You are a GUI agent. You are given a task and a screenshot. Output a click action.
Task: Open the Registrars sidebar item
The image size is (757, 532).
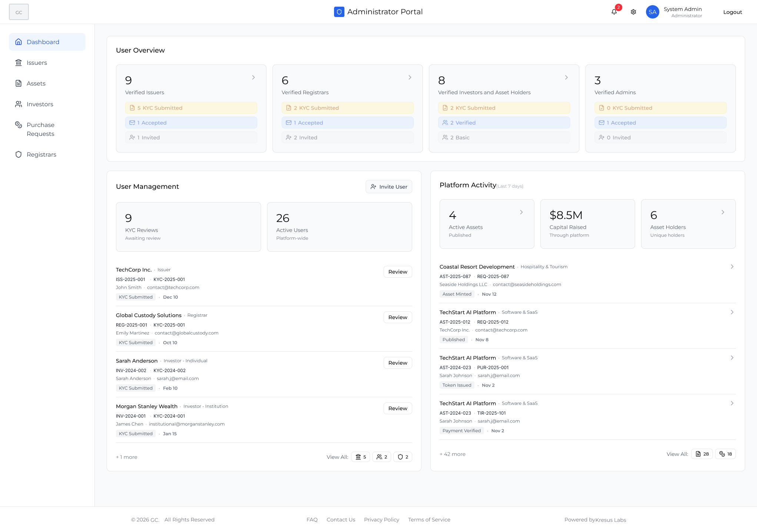[41, 154]
